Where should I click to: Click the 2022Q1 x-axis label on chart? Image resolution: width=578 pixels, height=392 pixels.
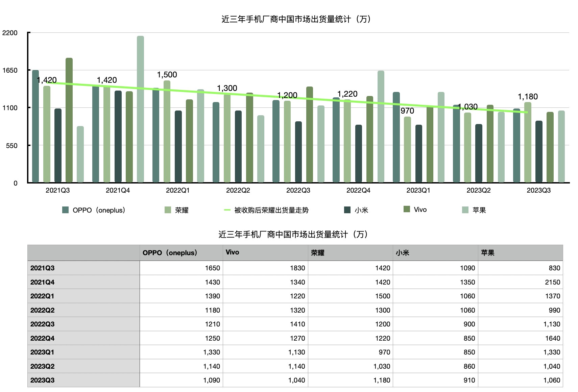pyautogui.click(x=178, y=190)
